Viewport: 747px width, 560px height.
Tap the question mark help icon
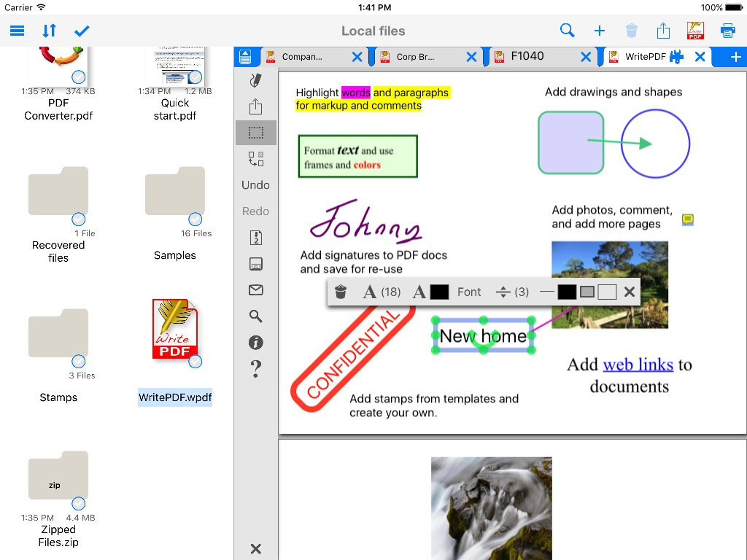click(256, 369)
